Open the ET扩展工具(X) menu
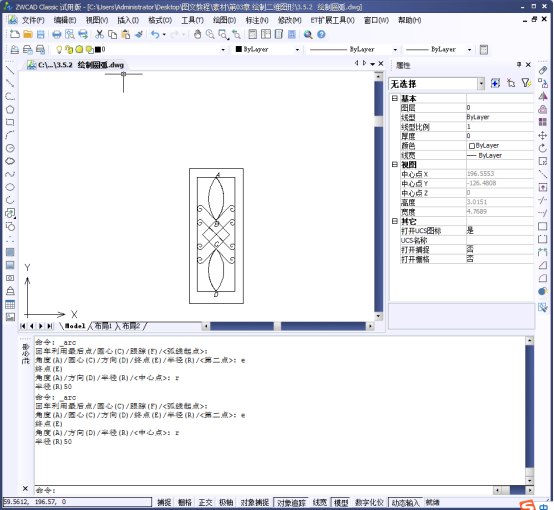The image size is (554, 510). (x=332, y=20)
